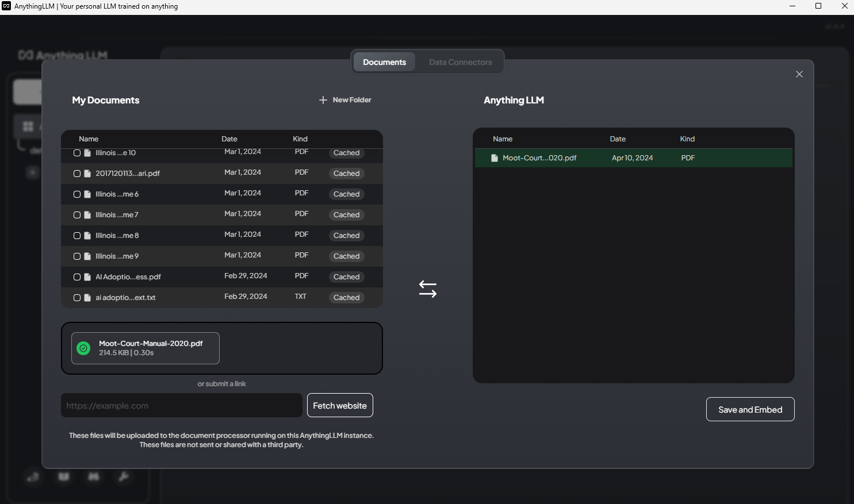Click file icon of Moot-Court workspace document
Image resolution: width=854 pixels, height=504 pixels.
(494, 158)
